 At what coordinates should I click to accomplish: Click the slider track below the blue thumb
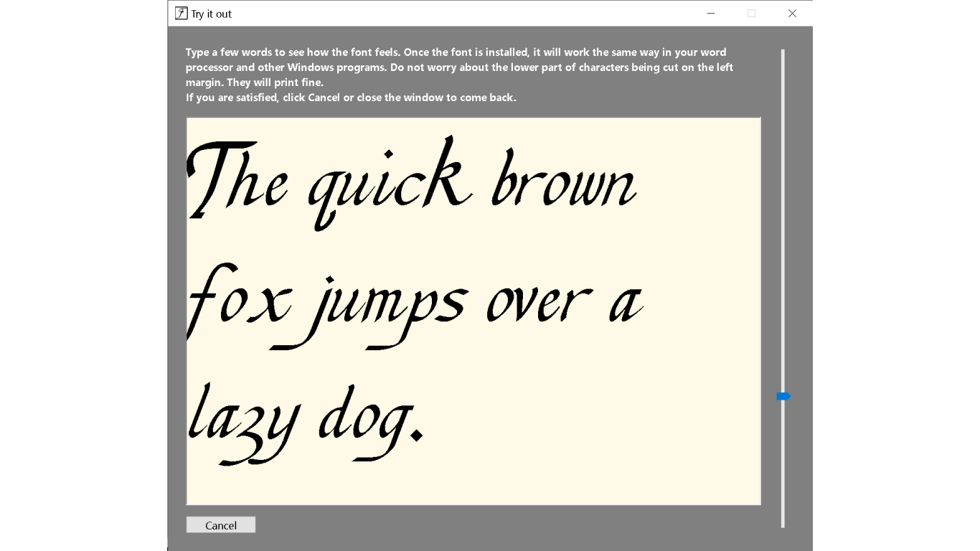pos(782,466)
